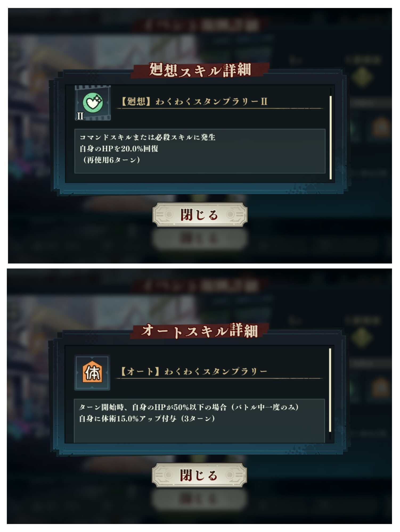The height and width of the screenshot is (532, 400).
Task: Click the 廻想スキル詳細 header banner
Action: (x=200, y=70)
